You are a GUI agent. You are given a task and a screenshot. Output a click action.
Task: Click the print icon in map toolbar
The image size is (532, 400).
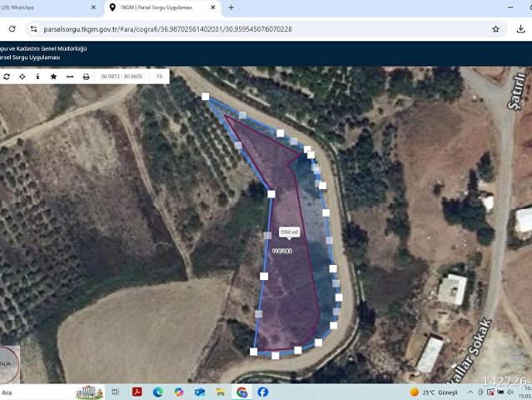tap(86, 76)
